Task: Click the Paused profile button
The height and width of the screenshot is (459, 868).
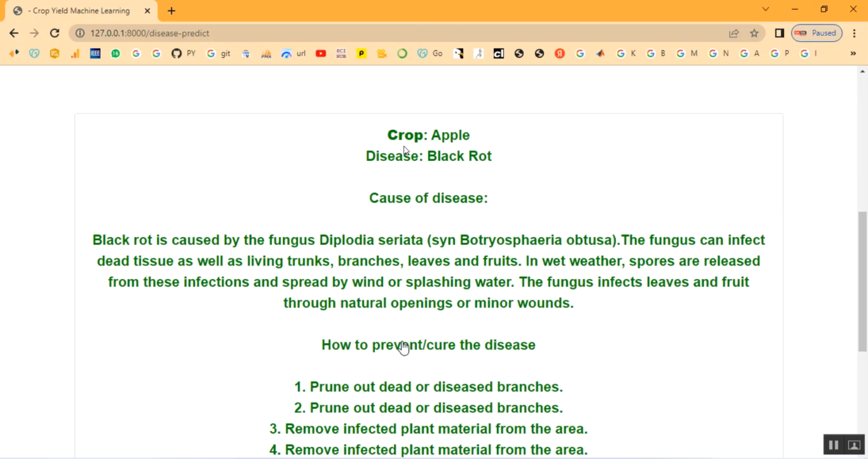Action: click(816, 33)
